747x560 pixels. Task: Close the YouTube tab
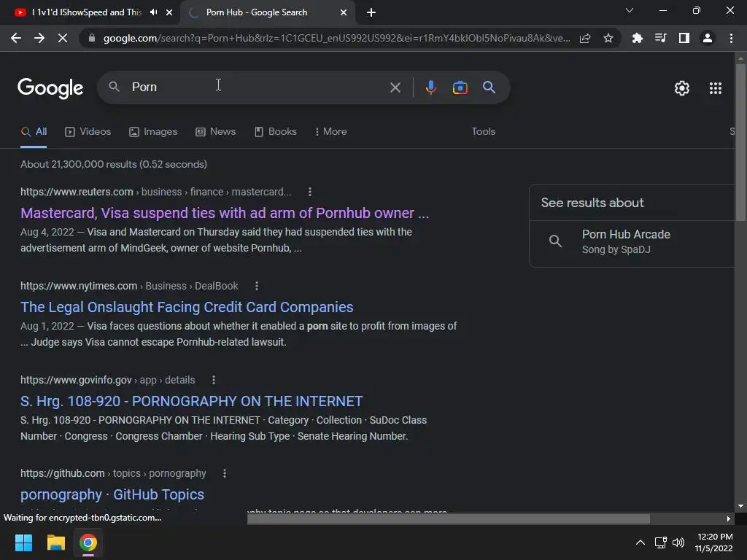point(169,12)
